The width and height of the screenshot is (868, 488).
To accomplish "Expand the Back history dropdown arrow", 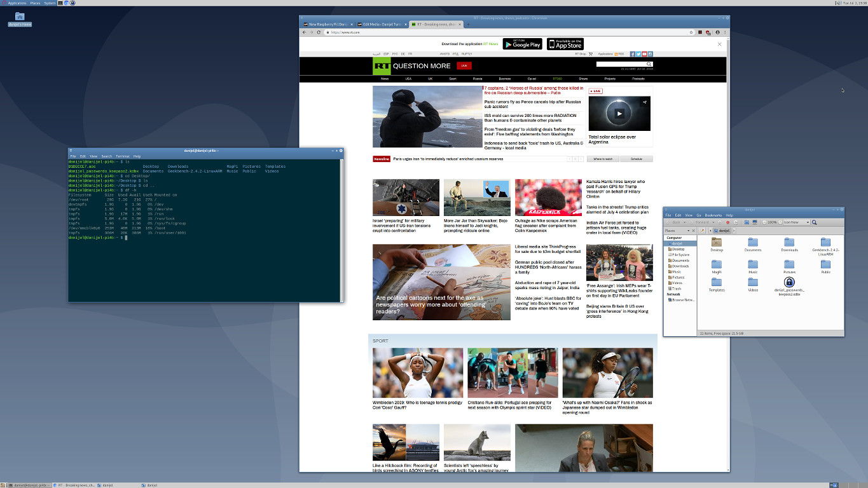I will [x=685, y=222].
